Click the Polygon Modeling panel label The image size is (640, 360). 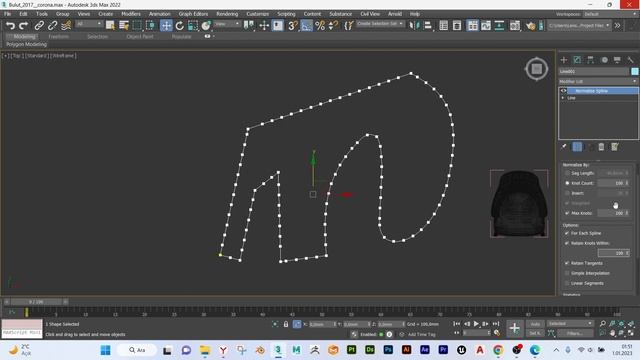tap(27, 44)
